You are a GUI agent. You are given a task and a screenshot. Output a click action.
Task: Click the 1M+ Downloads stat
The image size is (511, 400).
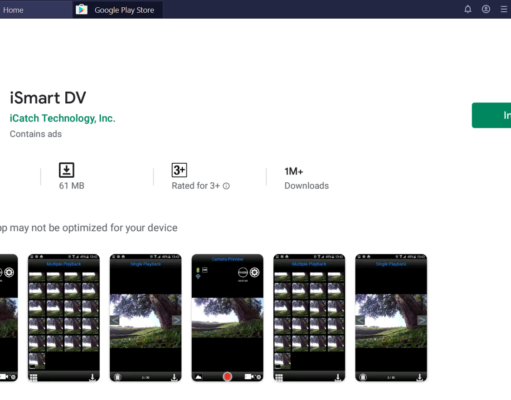306,178
